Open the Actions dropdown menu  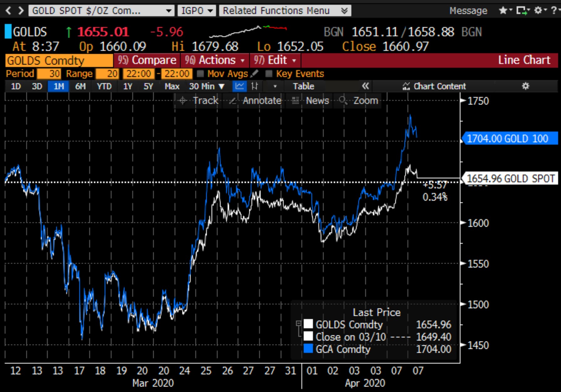pyautogui.click(x=215, y=60)
